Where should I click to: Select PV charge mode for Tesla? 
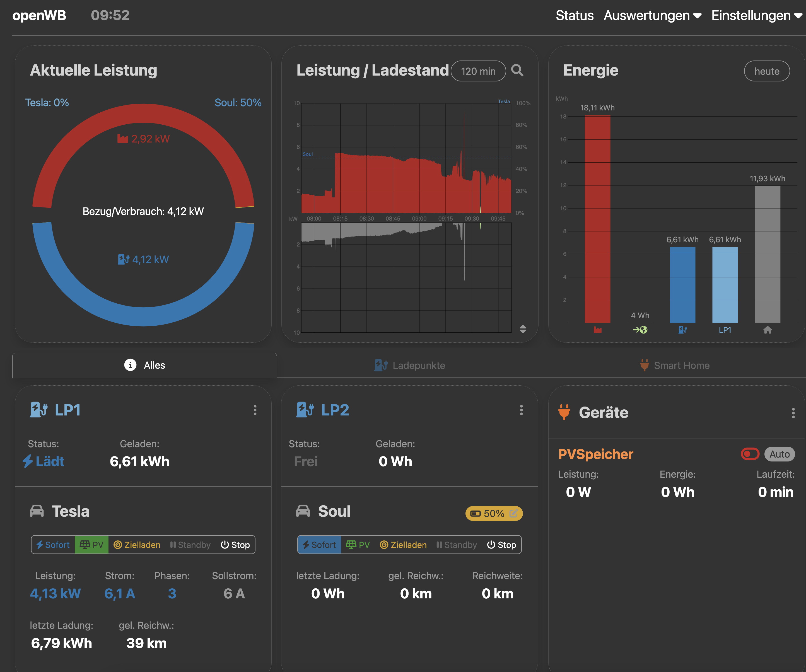point(91,545)
